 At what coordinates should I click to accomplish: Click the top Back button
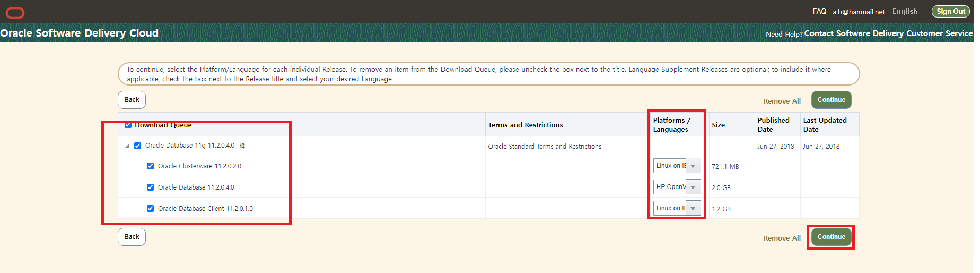[132, 100]
